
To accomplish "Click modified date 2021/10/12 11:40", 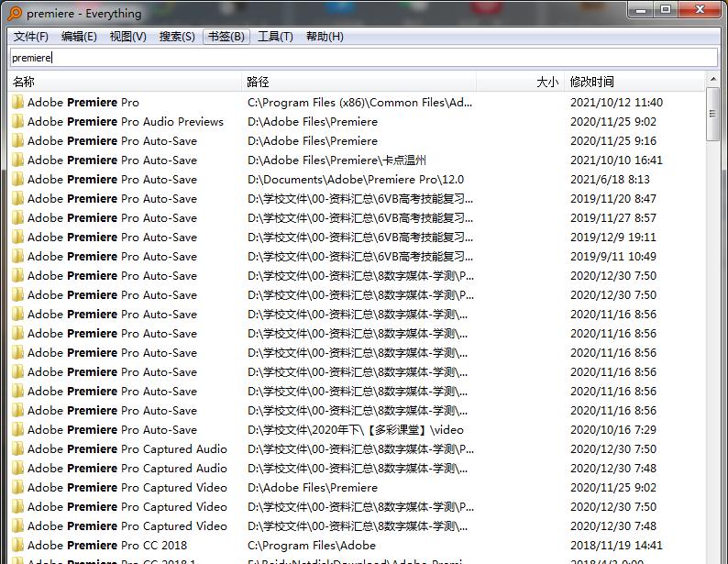I will (616, 102).
